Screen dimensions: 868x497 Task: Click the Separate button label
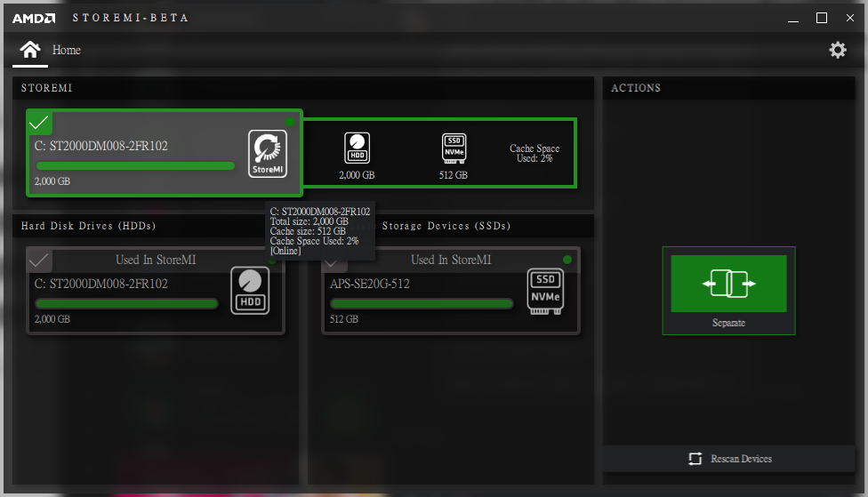pos(728,324)
